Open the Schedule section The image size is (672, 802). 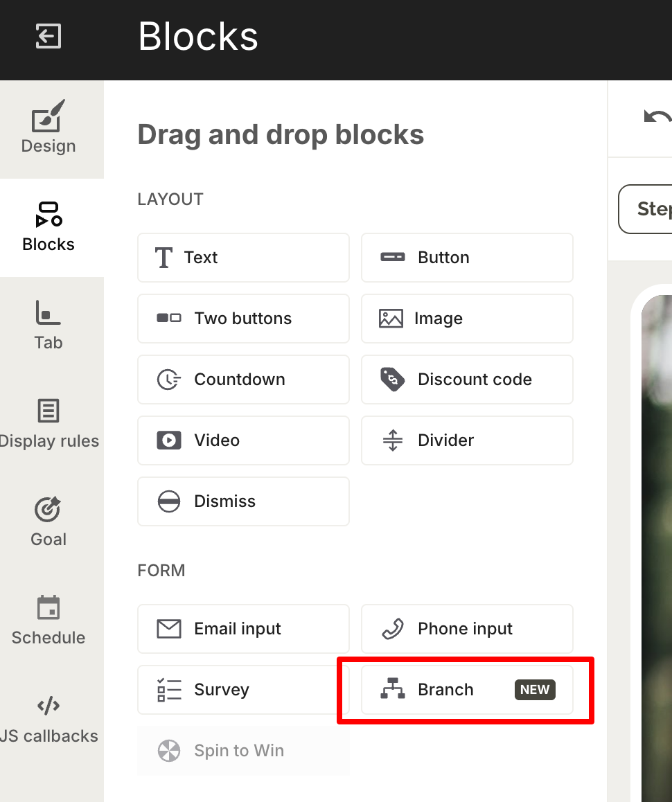tap(48, 621)
